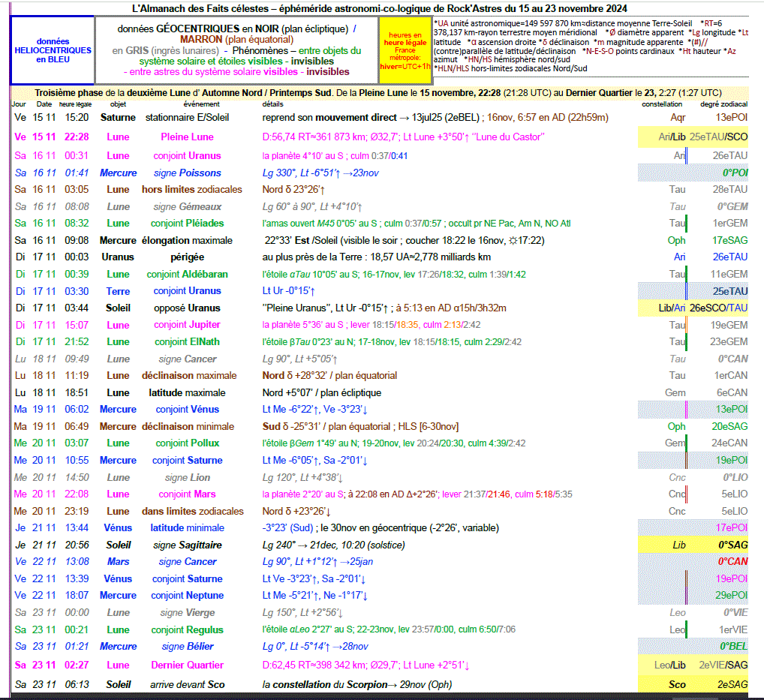Select the "arrive devant Sco" event
The width and height of the screenshot is (764, 700).
187,685
